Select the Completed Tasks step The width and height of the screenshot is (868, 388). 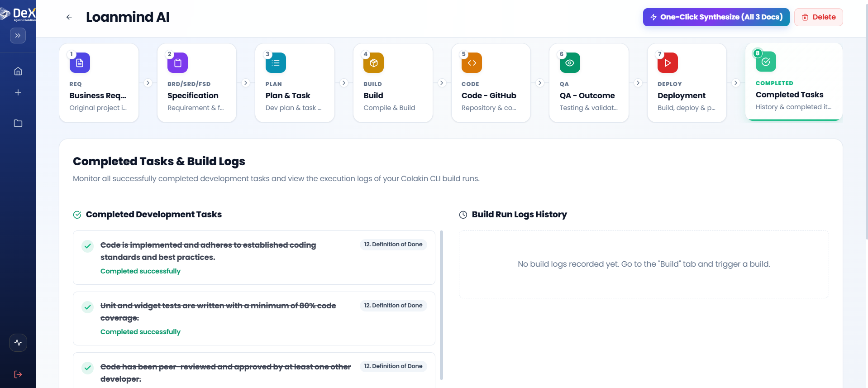coord(794,82)
